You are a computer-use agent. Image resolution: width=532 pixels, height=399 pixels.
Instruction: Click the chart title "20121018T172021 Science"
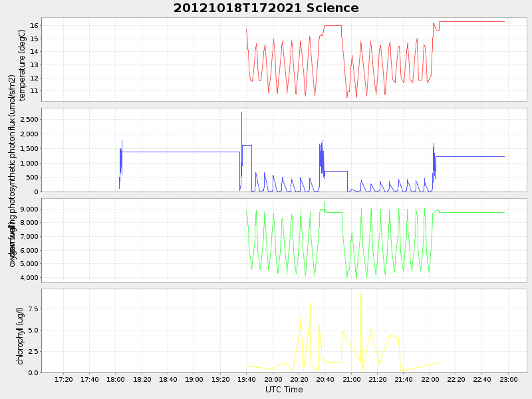tap(266, 8)
